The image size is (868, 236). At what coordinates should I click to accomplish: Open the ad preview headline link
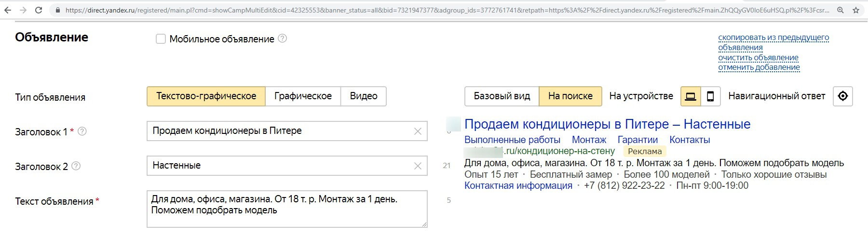(607, 124)
